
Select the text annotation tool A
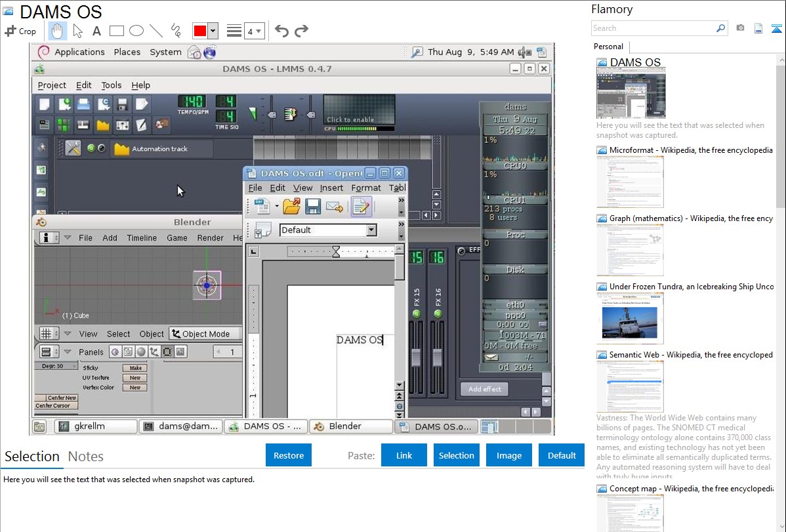(x=96, y=31)
